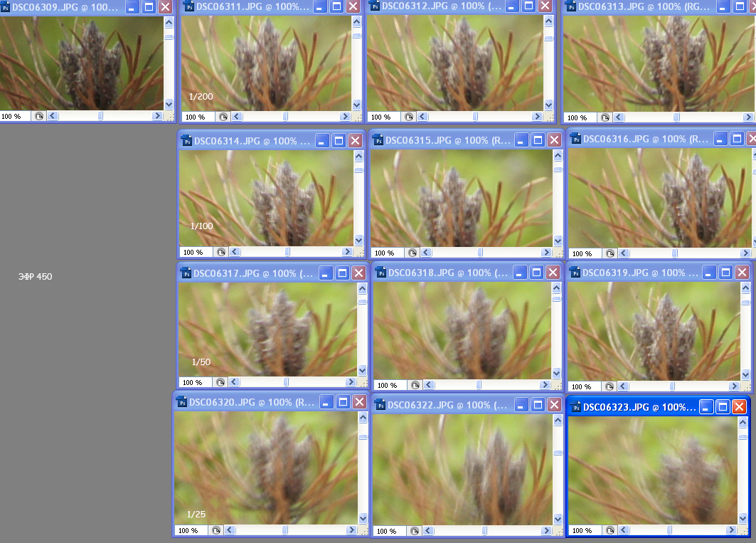Click the status icon beside zoom in DSC06315.JPG
756x543 pixels.
pos(413,253)
